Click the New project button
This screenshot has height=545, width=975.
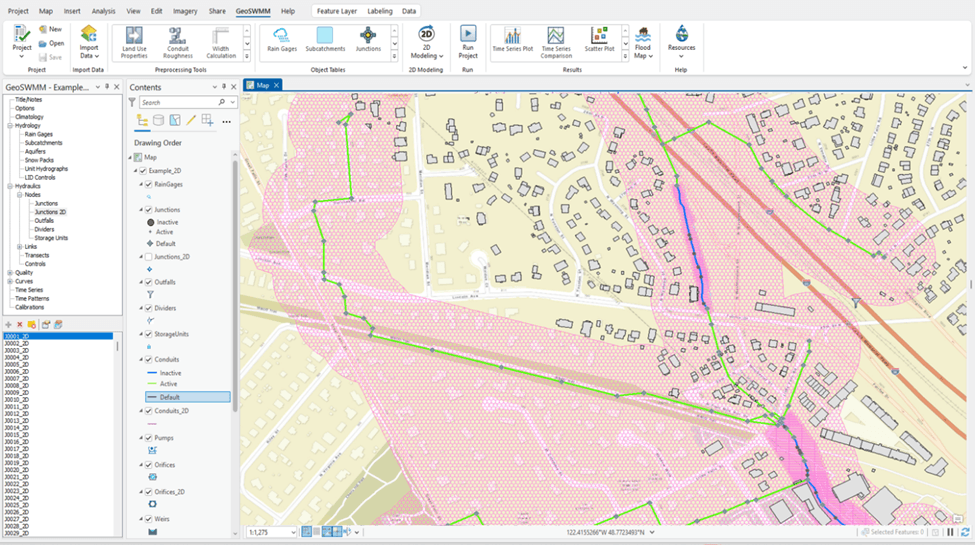click(50, 29)
